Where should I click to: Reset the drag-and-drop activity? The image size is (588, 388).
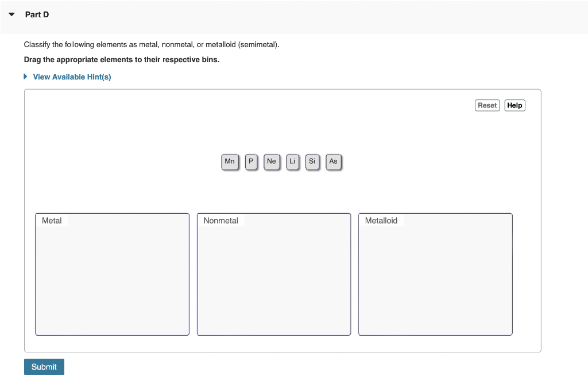487,105
